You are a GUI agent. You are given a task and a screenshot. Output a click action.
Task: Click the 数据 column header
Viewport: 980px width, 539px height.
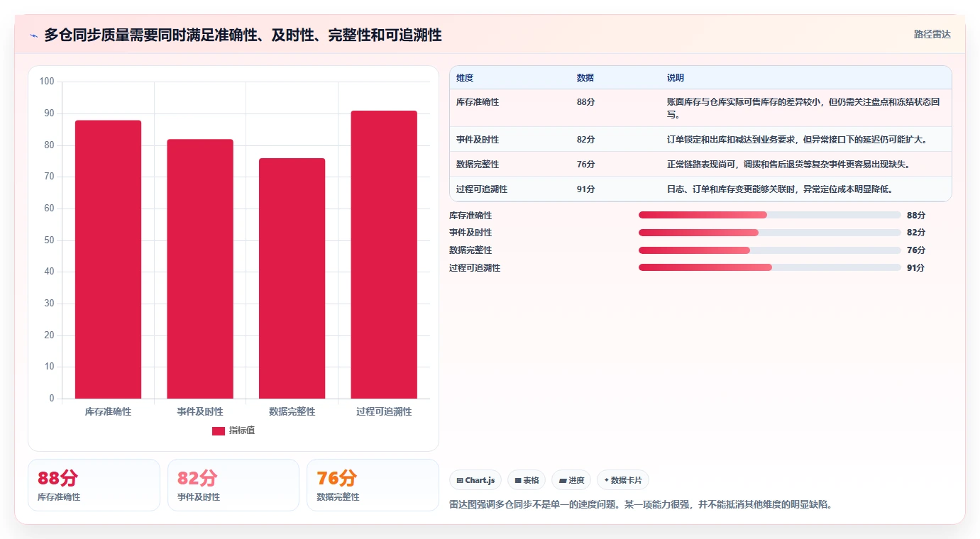[x=585, y=78]
